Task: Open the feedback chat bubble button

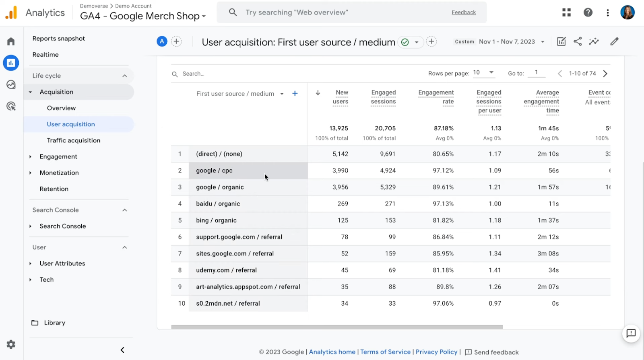Action: click(x=631, y=333)
